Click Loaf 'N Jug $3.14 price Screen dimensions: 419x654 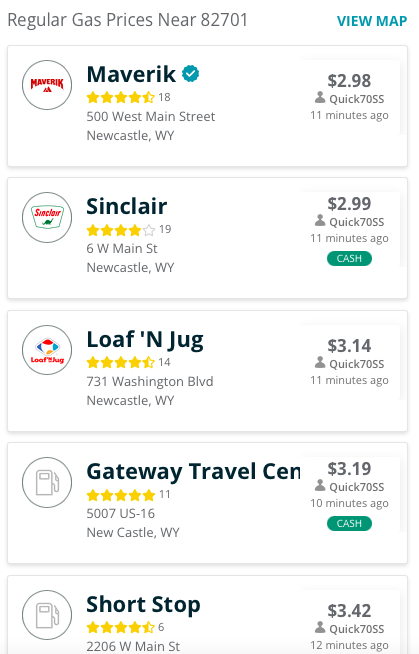coord(349,345)
